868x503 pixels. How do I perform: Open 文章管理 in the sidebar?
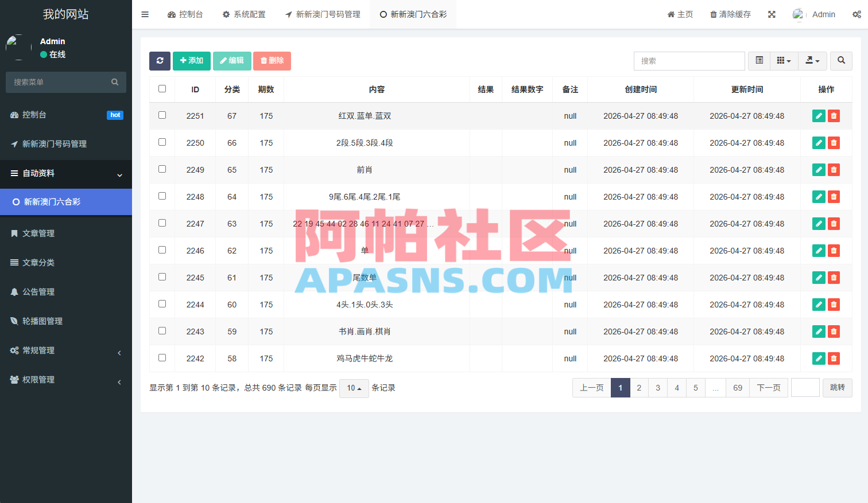click(66, 233)
